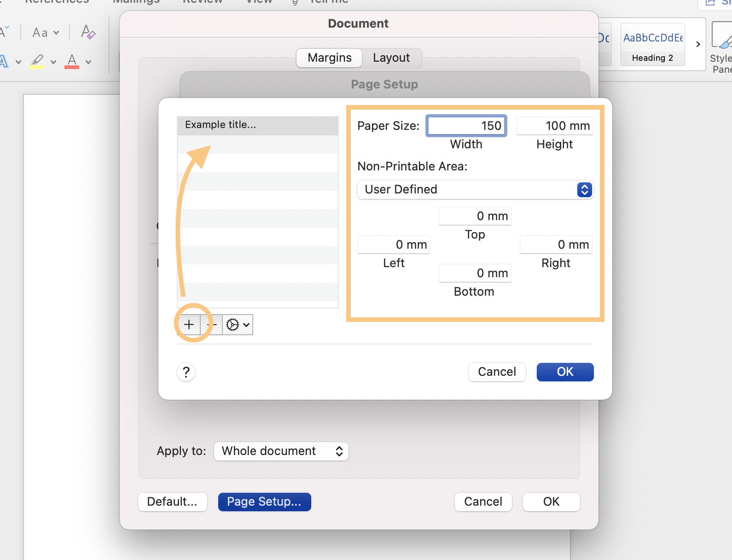Screen dimensions: 732x560
Task: Open the help question mark button
Action: tap(186, 372)
